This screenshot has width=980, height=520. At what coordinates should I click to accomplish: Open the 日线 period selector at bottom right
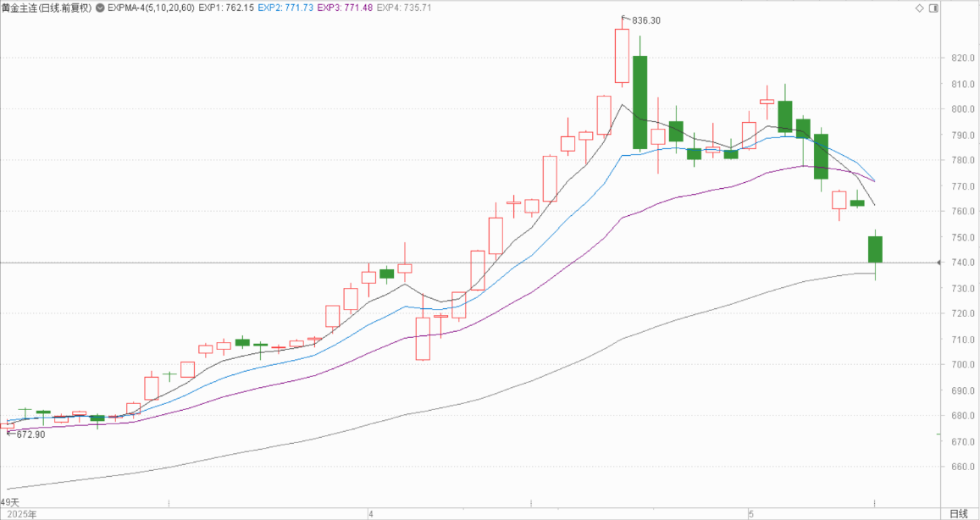(958, 513)
